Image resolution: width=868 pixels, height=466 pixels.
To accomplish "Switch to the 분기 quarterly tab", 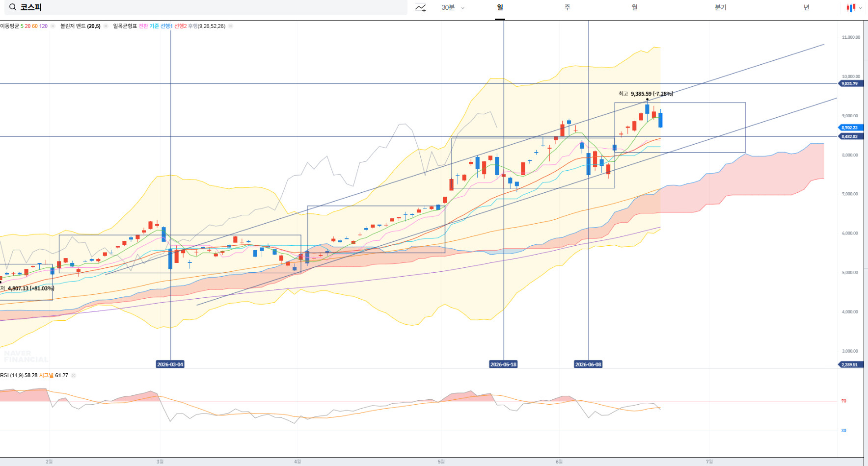I will [x=720, y=7].
